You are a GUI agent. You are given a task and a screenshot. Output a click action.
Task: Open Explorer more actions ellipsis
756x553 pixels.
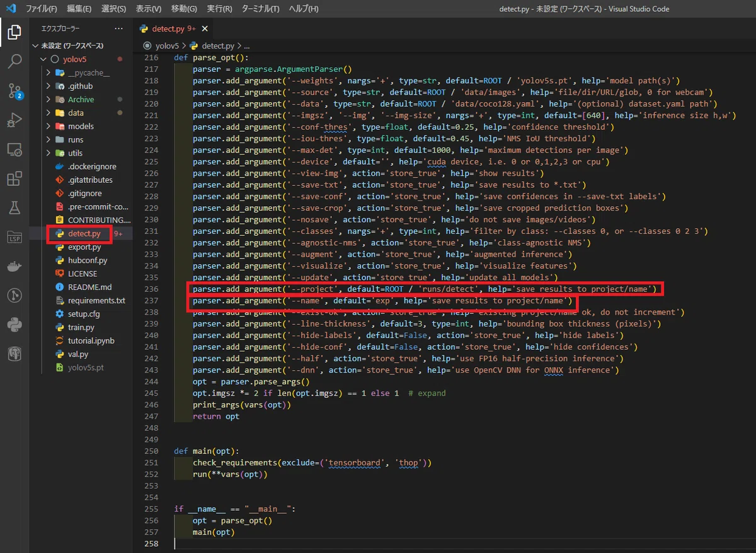coord(118,28)
